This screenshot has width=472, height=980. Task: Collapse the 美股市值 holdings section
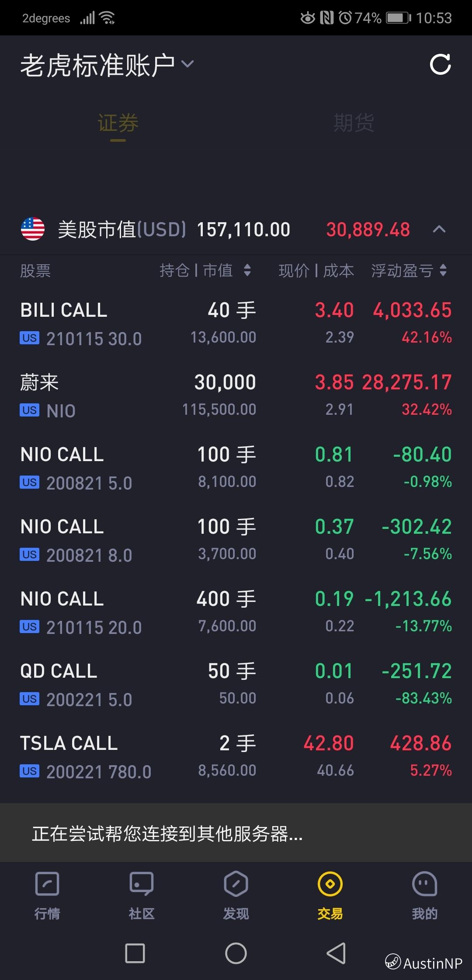click(439, 229)
